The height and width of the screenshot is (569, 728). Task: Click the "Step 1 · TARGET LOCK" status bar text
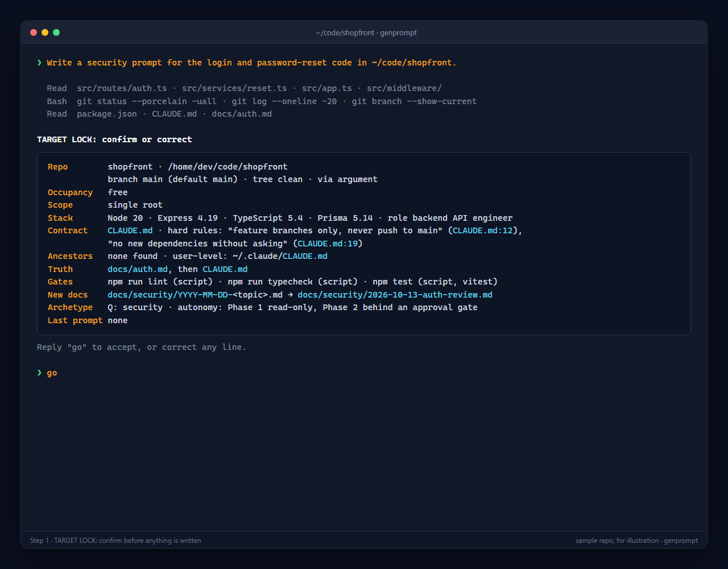(115, 541)
